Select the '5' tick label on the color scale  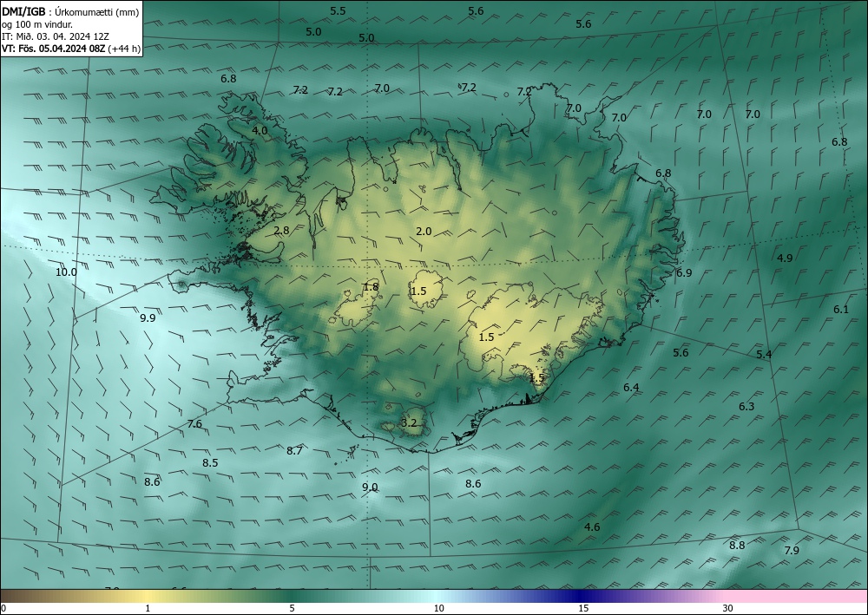(292, 609)
